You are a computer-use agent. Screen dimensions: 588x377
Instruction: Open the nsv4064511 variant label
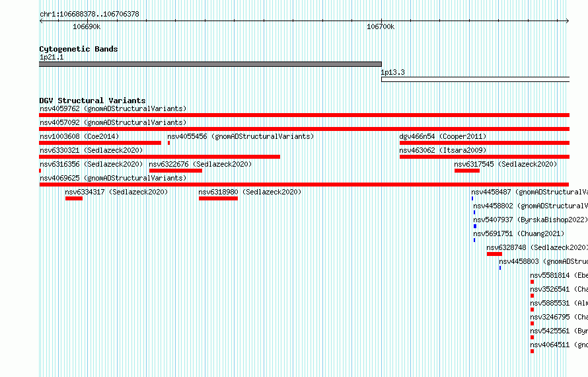pos(559,345)
